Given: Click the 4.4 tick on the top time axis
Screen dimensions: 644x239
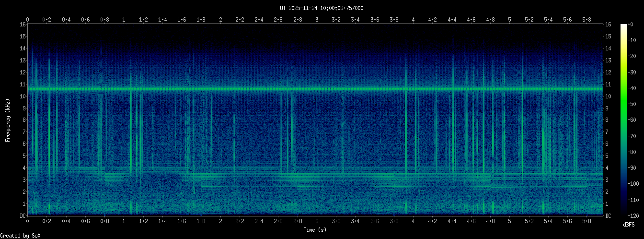Looking at the screenshot, I should (x=452, y=20).
